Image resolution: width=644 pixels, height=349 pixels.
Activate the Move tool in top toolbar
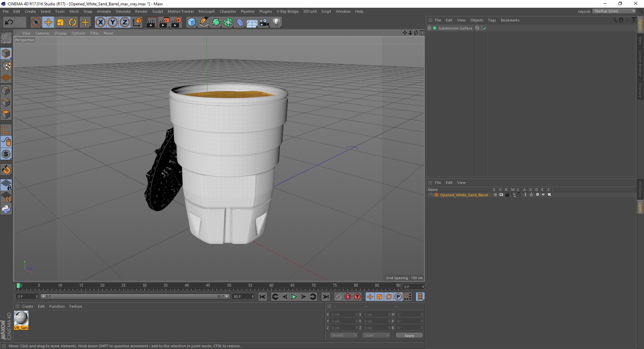point(48,22)
